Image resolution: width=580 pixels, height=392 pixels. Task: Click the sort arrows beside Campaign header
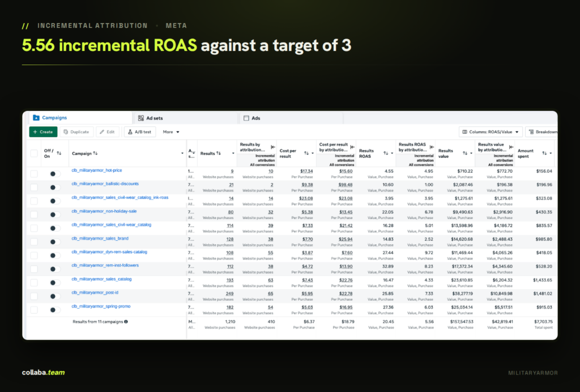click(x=95, y=153)
